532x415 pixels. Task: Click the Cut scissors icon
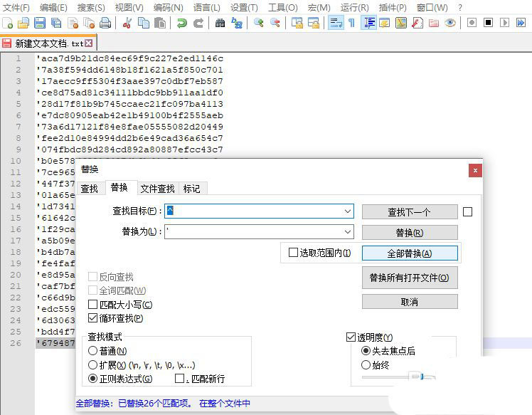coord(127,23)
